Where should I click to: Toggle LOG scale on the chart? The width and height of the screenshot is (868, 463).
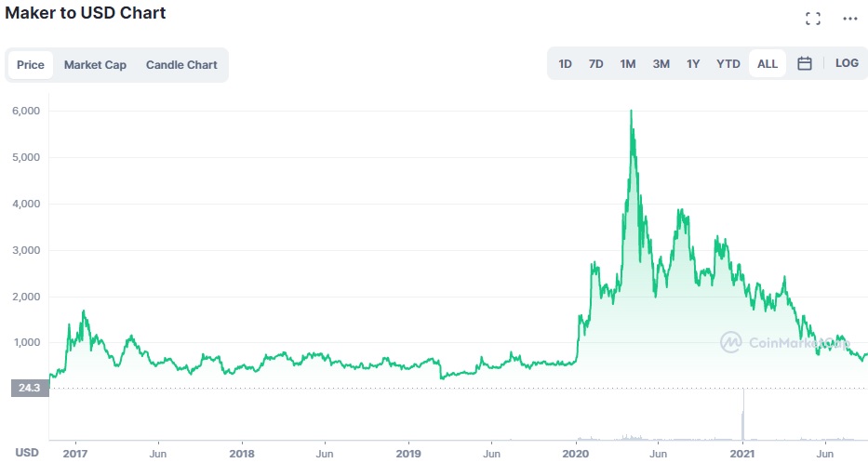(x=847, y=63)
